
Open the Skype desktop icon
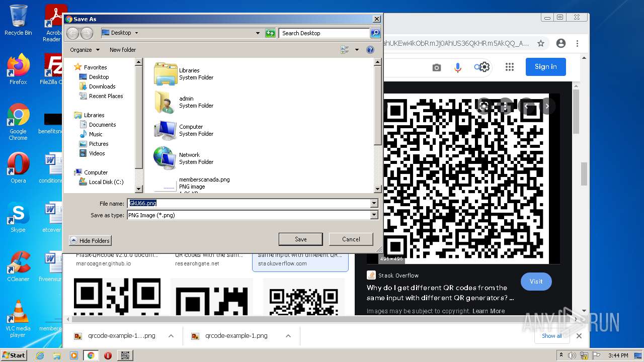pos(18,217)
